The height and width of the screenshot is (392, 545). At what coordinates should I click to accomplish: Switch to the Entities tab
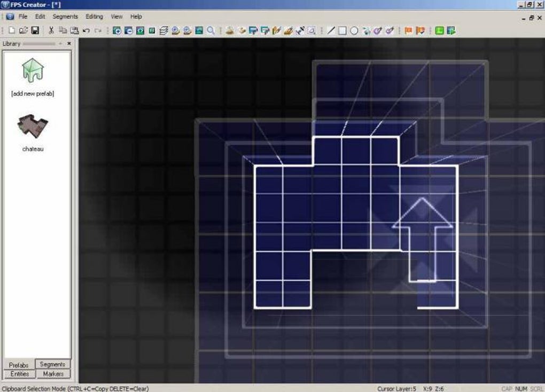[x=19, y=374]
